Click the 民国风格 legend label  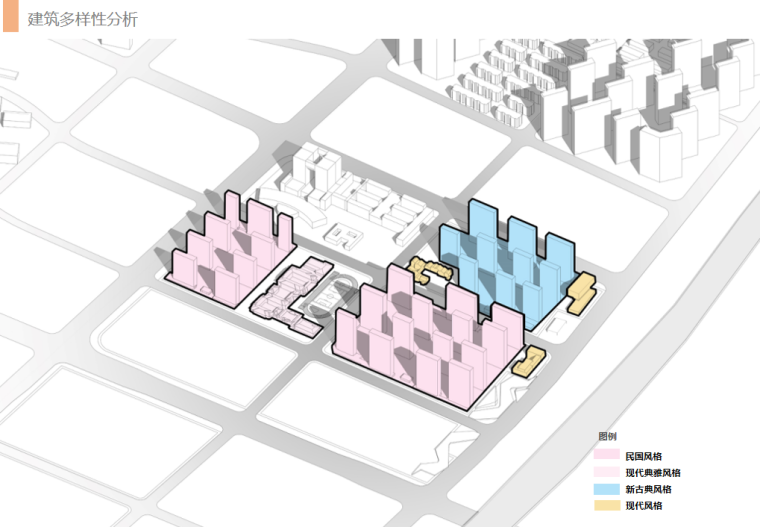pyautogui.click(x=643, y=455)
